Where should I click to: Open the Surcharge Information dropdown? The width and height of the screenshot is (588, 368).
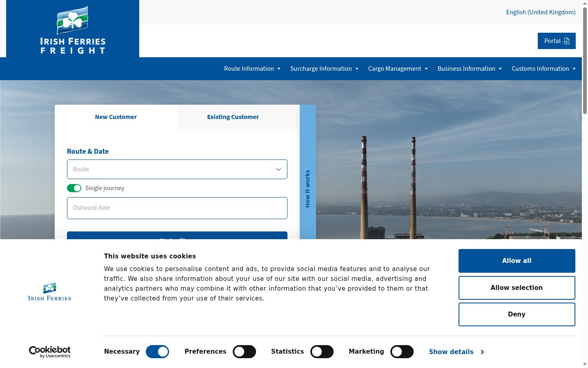[324, 69]
